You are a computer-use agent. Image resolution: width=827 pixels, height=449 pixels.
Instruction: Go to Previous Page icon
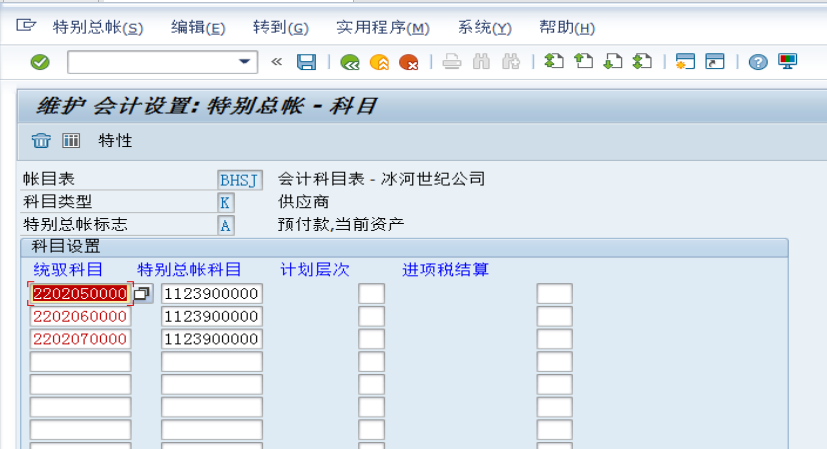[x=583, y=62]
